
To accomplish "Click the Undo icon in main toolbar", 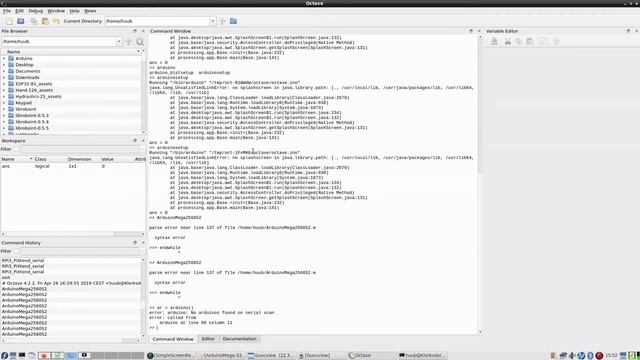I will click(56, 21).
